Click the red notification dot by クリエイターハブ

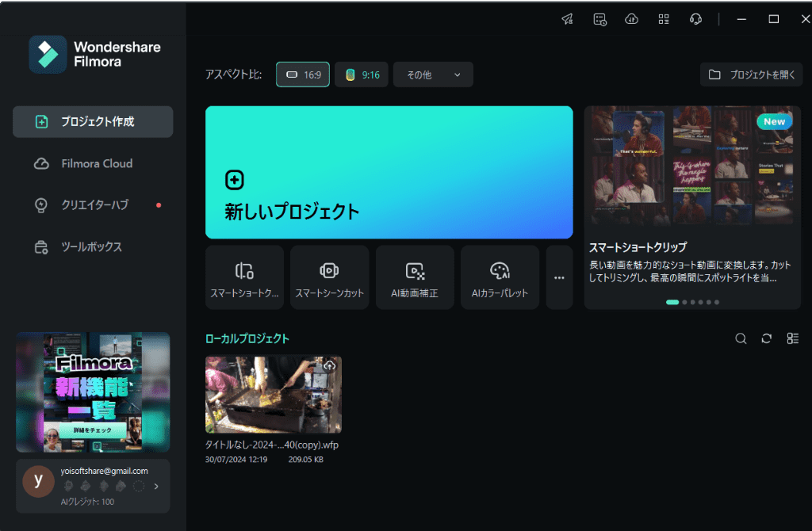(x=159, y=205)
